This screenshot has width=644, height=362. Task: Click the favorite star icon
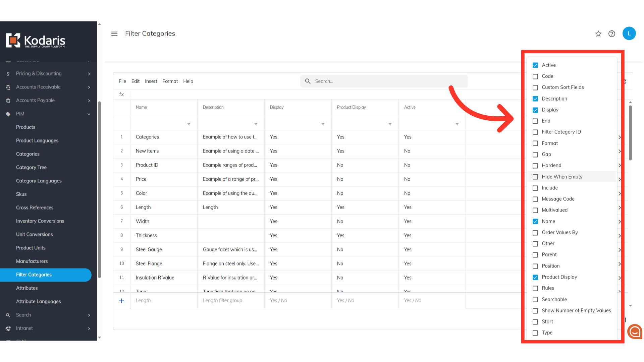[x=598, y=34]
